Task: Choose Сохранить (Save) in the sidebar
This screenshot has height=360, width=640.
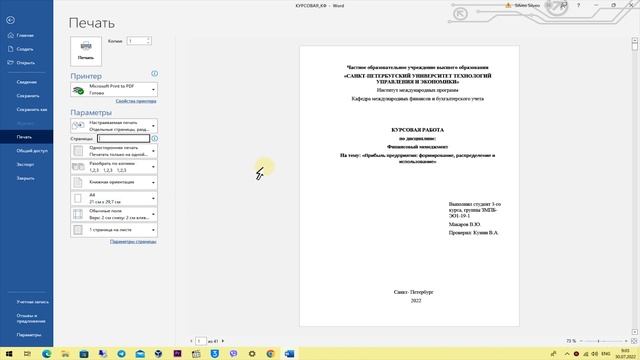Action: [26, 96]
